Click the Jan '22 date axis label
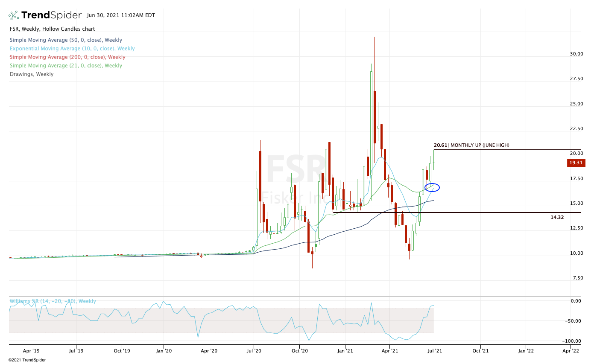The width and height of the screenshot is (594, 364). pos(526,351)
